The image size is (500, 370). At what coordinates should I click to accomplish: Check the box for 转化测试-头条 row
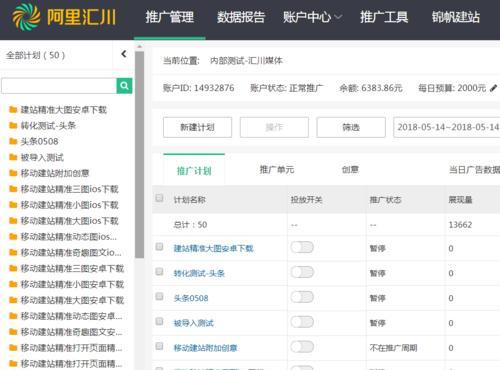point(159,272)
